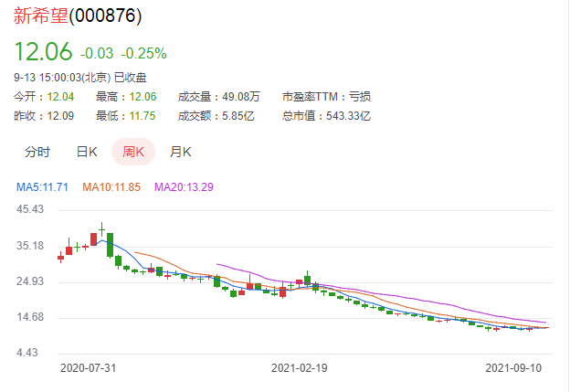570x392 pixels.
Task: Click the current price 12.06 in the header
Action: coord(43,51)
